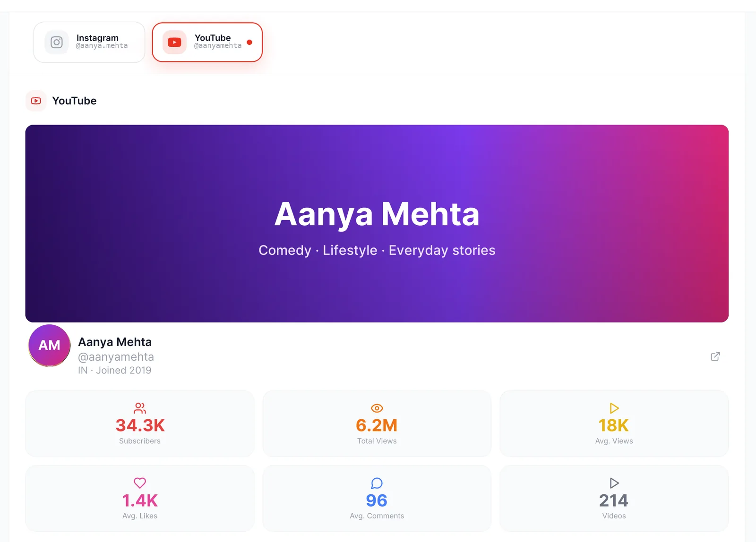Click the Subscribers label
Screen dimensions: 756x542
coord(140,441)
